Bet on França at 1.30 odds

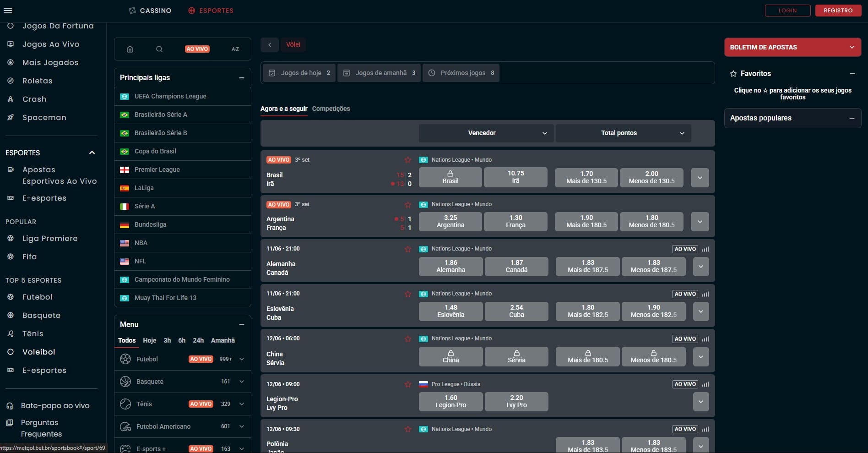[x=515, y=221]
